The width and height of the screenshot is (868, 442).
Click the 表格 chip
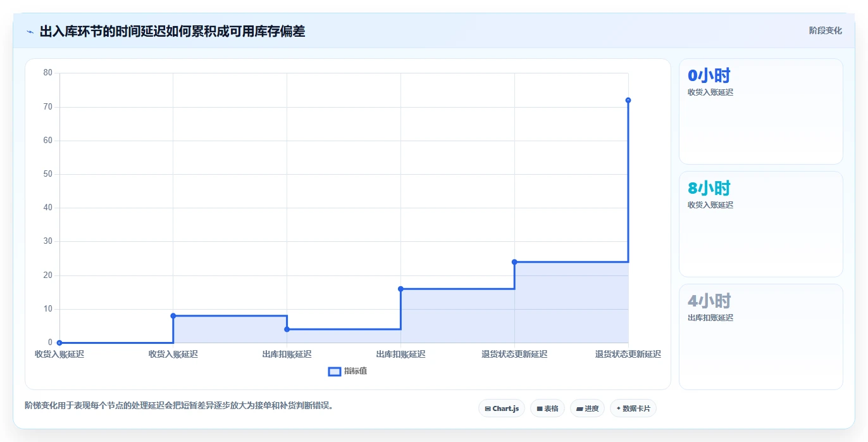[x=547, y=408]
